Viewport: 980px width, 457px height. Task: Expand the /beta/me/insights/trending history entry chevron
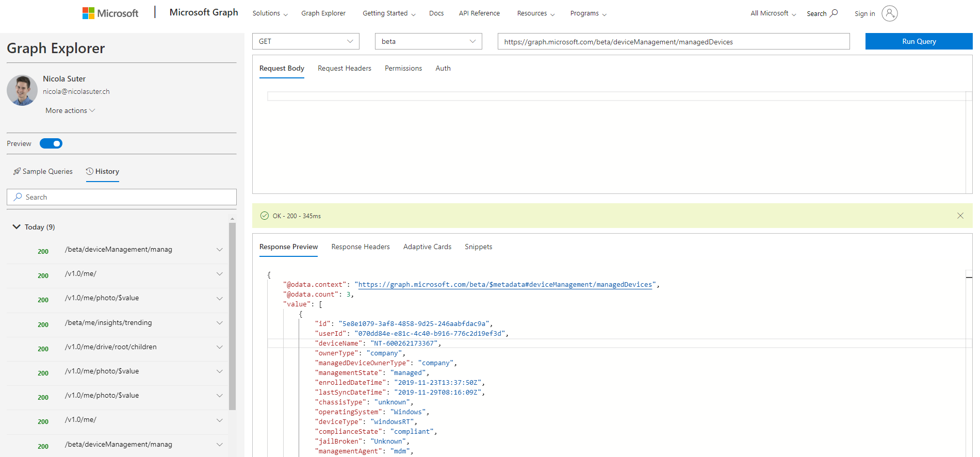pos(219,323)
